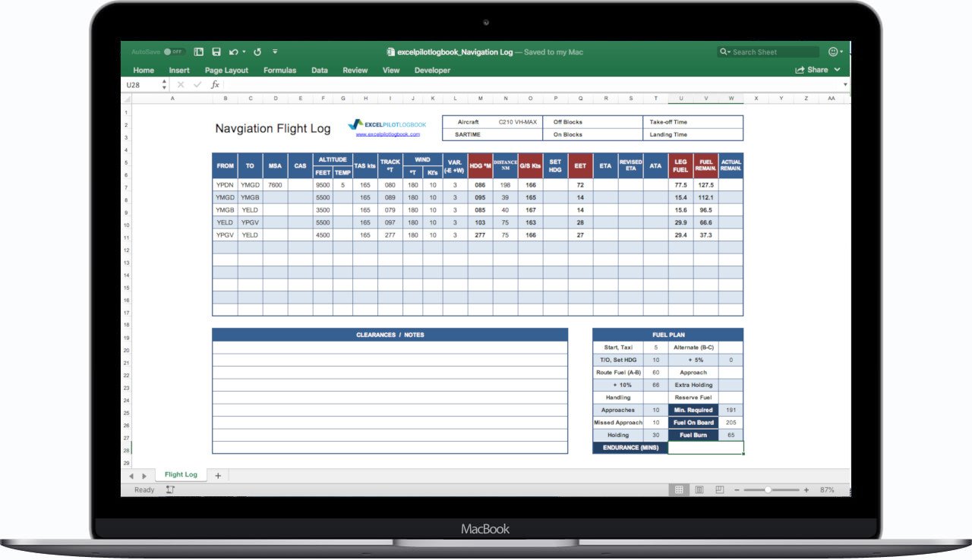The height and width of the screenshot is (560, 972).
Task: Open the accessibility macro icon next to Ready
Action: pyautogui.click(x=170, y=490)
